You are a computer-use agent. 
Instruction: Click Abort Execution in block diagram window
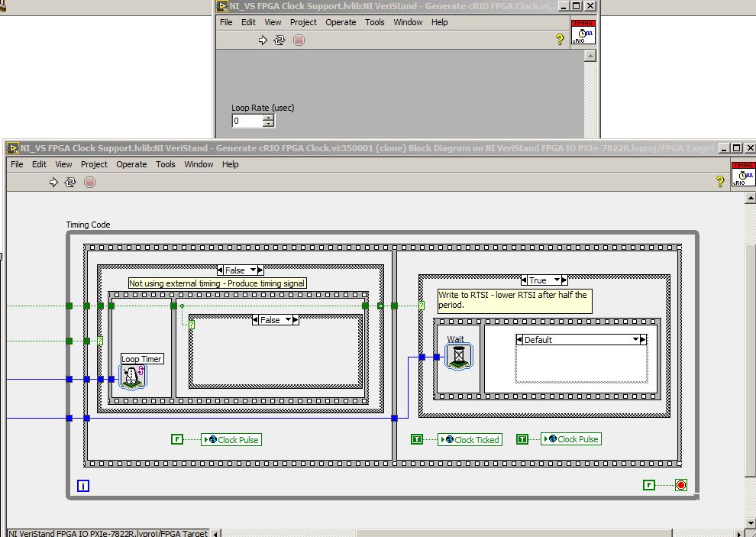click(89, 183)
